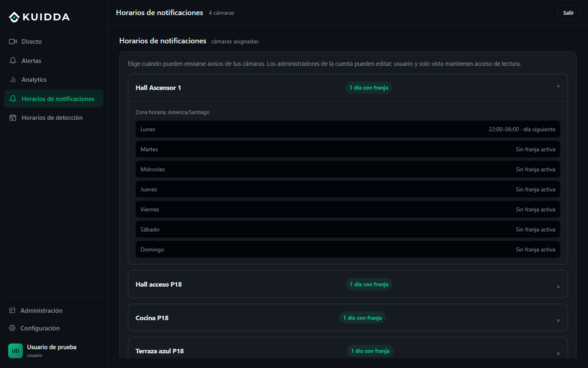Click the Configuración gear icon
The height and width of the screenshot is (368, 588).
coord(12,328)
